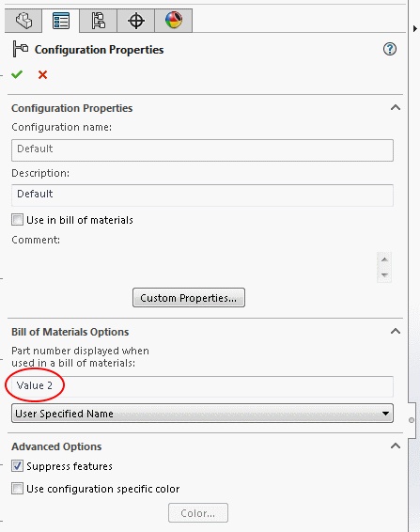The height and width of the screenshot is (532, 420).
Task: Collapse the Configuration Properties section
Action: pyautogui.click(x=396, y=107)
